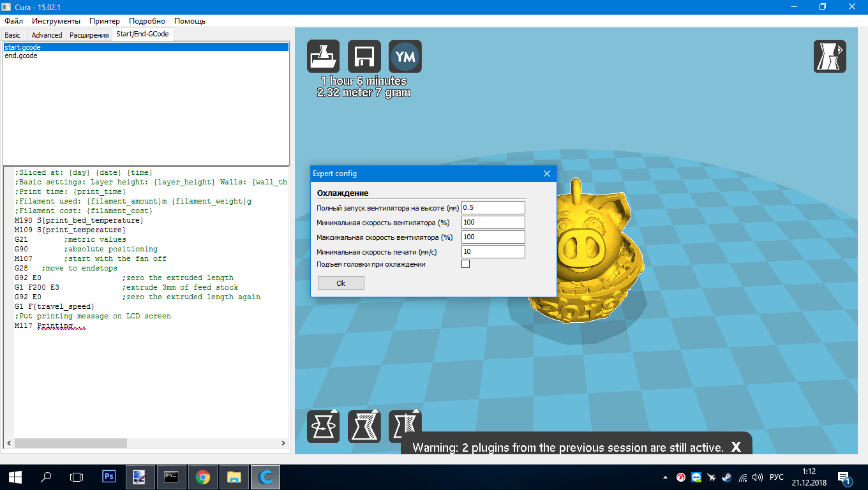Viewport: 868px width, 490px height.
Task: Open the View mode icon
Action: [x=830, y=56]
